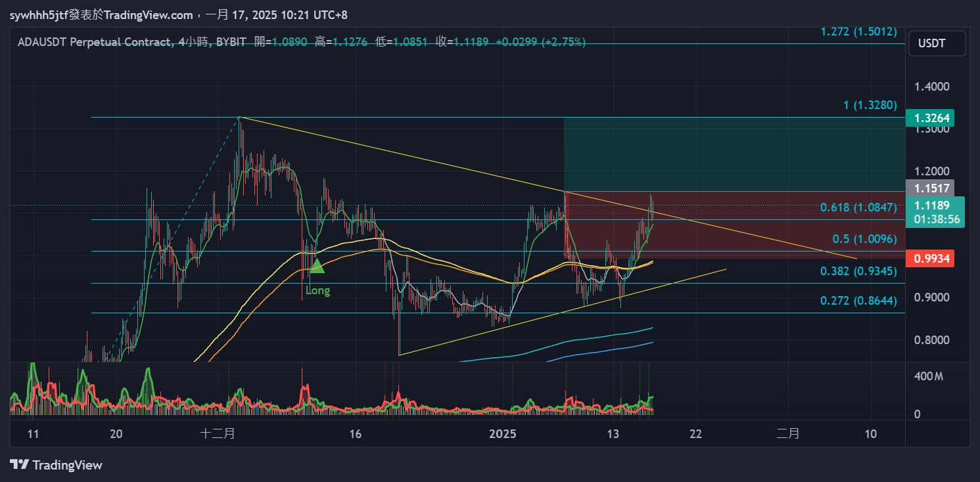Click the TradingView logo at bottom left
The height and width of the screenshot is (482, 980).
pyautogui.click(x=57, y=465)
